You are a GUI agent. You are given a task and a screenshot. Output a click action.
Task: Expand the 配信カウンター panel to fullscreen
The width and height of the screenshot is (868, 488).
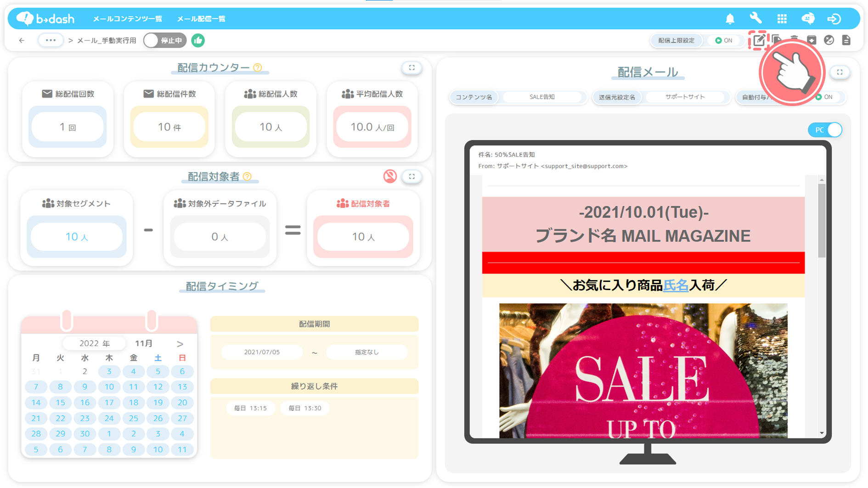(412, 68)
